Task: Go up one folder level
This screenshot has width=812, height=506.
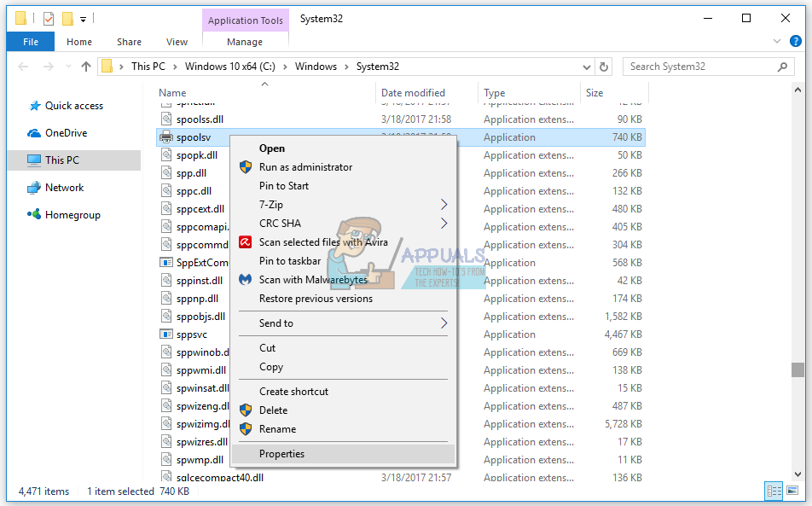Action: tap(86, 67)
